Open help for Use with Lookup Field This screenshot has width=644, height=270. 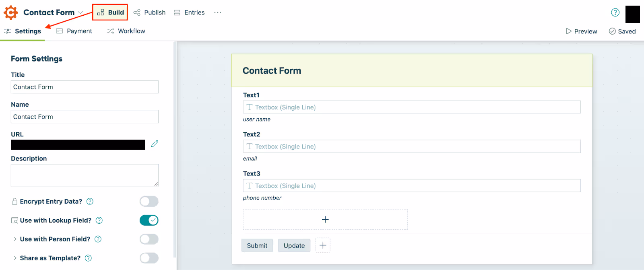coord(99,221)
